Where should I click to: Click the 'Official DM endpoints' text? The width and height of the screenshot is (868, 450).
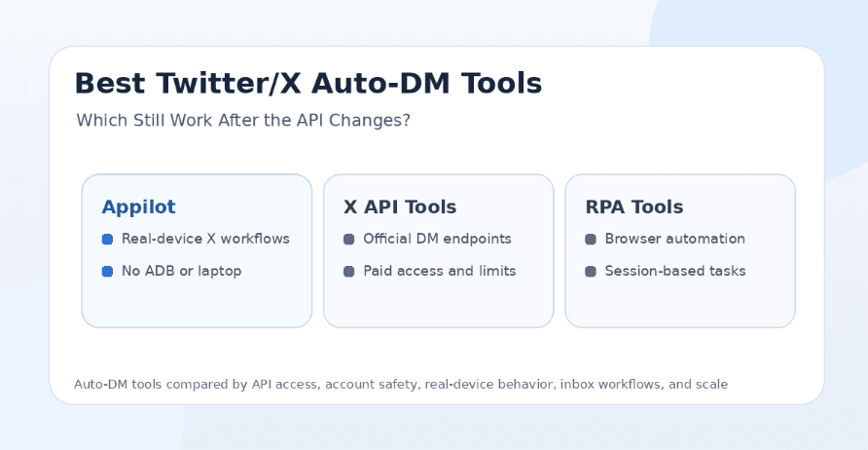click(x=437, y=239)
